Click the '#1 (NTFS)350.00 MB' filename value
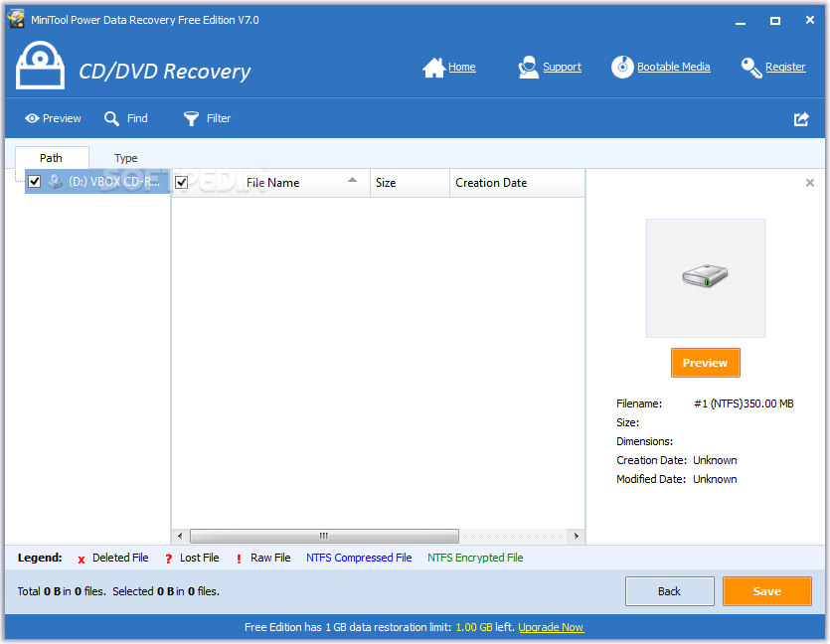This screenshot has height=644, width=830. [744, 403]
